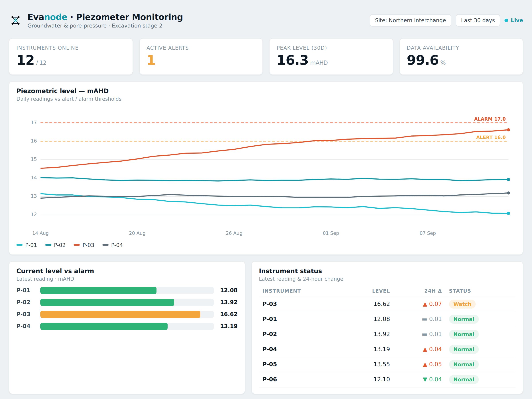
Task: Click the down-arrow icon in P-06 row
Action: click(425, 379)
